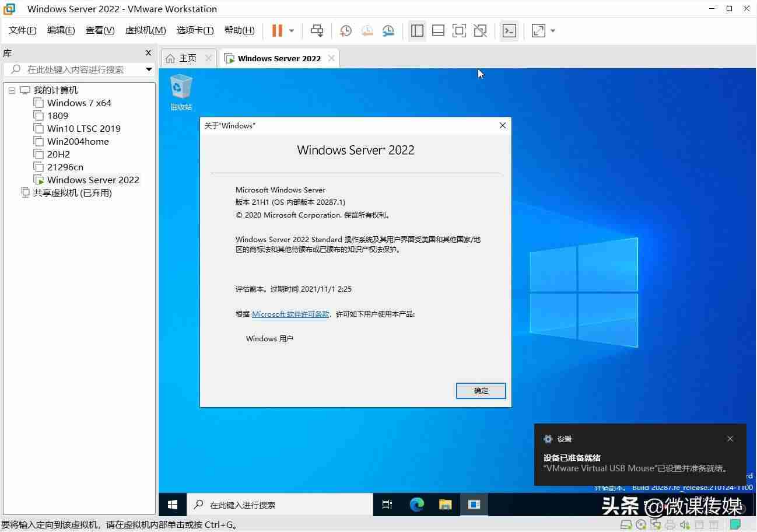Screen dimensions: 757x532
Task: Select the 20H2 virtual machine
Action: click(x=58, y=155)
